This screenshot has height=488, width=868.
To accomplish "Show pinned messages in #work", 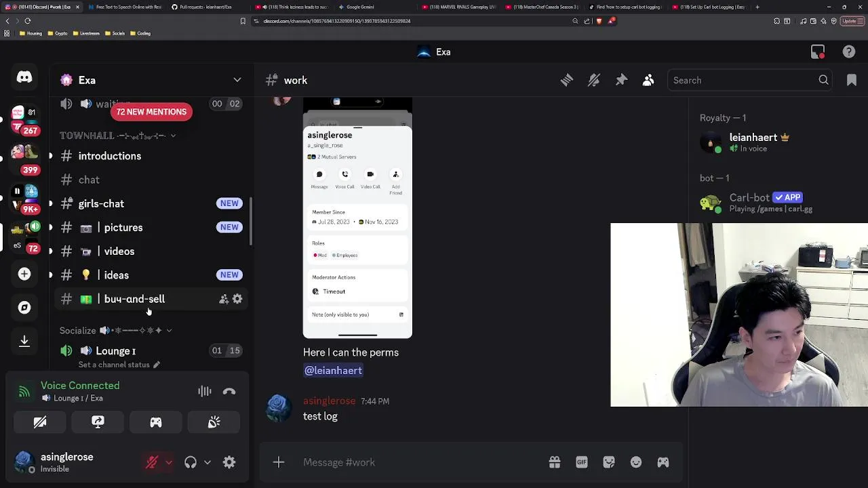I will (621, 80).
